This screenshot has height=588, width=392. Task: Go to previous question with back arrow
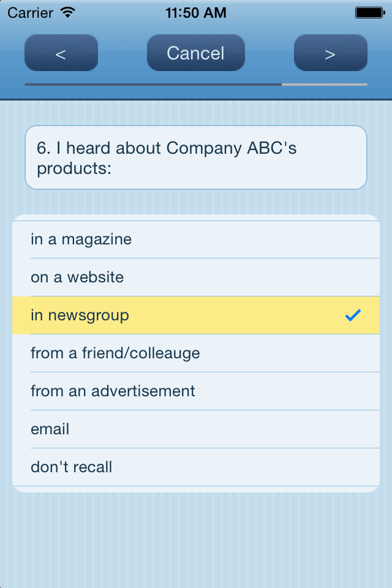pos(61,53)
